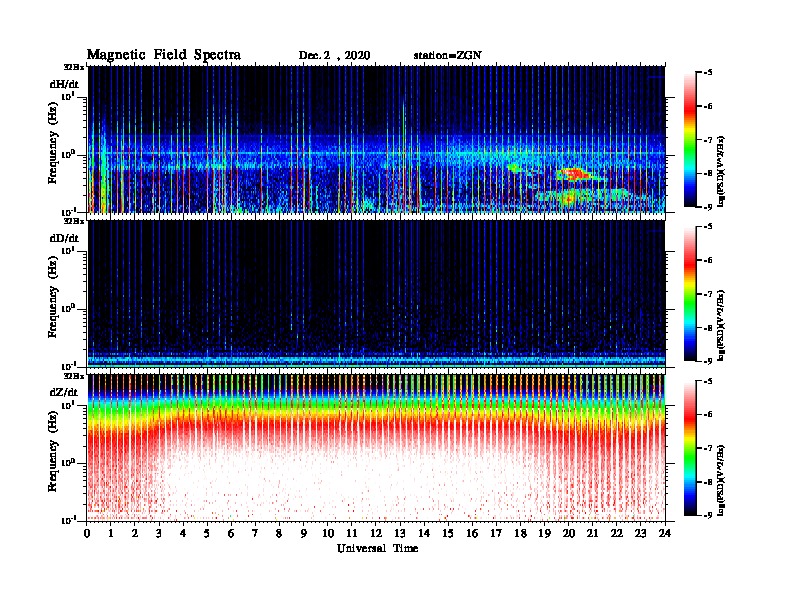Click hour 0 tick label on Universal Time axis
Viewport: 792px width, 612px height.
(x=87, y=533)
